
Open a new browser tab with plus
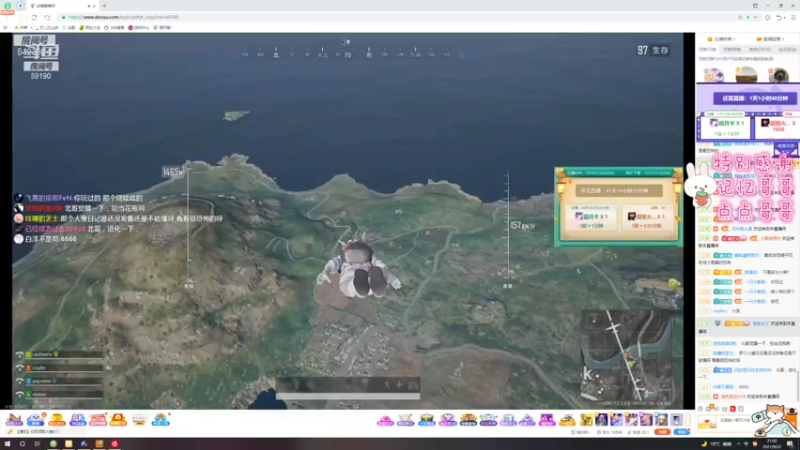click(x=104, y=6)
